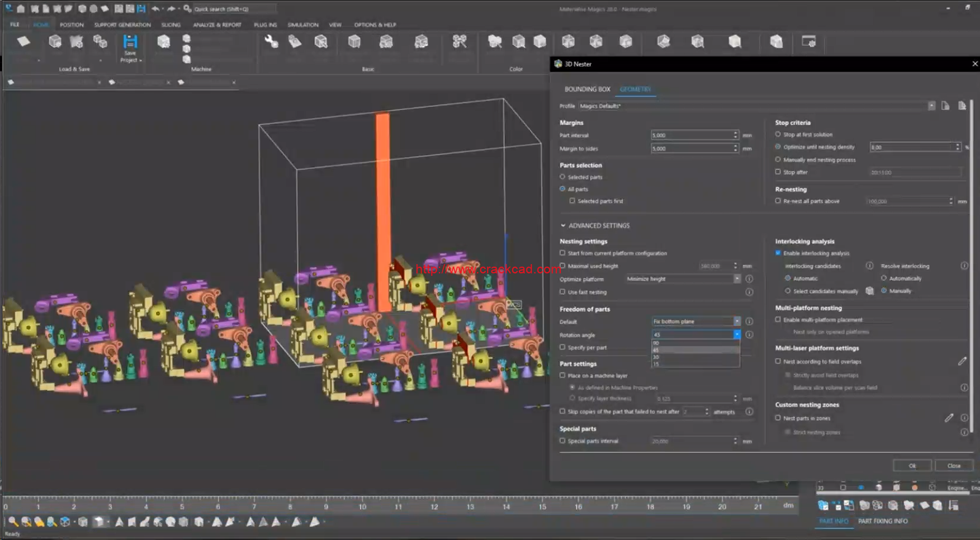Uncheck 'Enable interlocking analysis'
Viewport: 980px width, 540px height.
[x=778, y=252]
